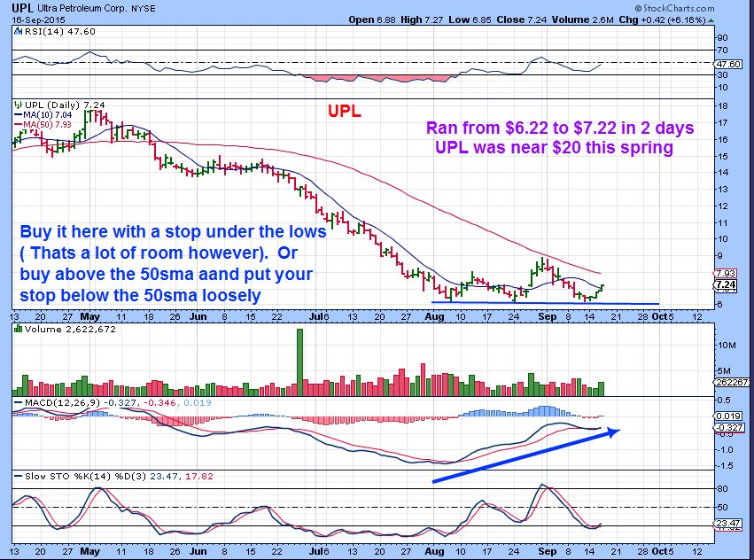Click the 2622672 volume tag on right axis

coord(733,382)
